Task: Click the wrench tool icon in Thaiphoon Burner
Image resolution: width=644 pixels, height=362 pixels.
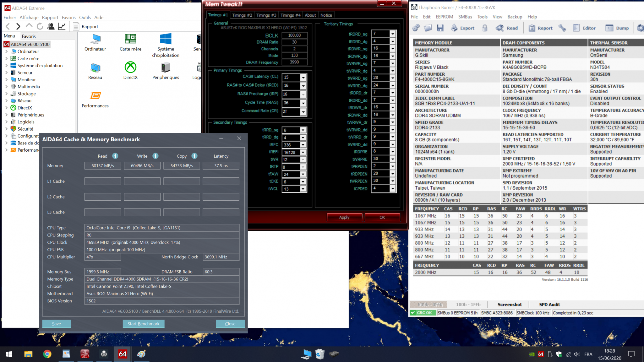Action: (x=562, y=28)
